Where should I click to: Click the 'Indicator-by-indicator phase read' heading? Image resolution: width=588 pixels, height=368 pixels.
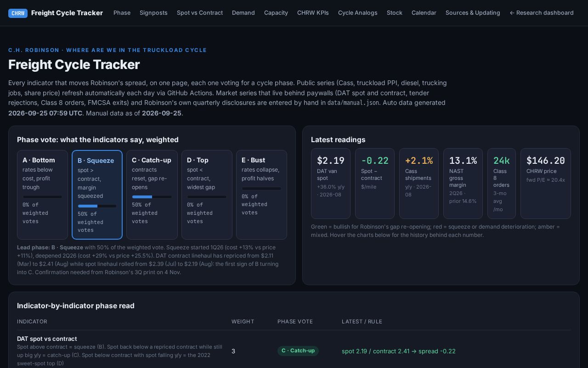[76, 305]
